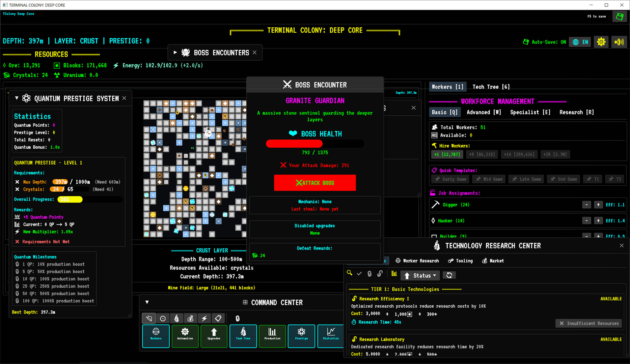Click the refresh icon in Research Center

click(449, 275)
